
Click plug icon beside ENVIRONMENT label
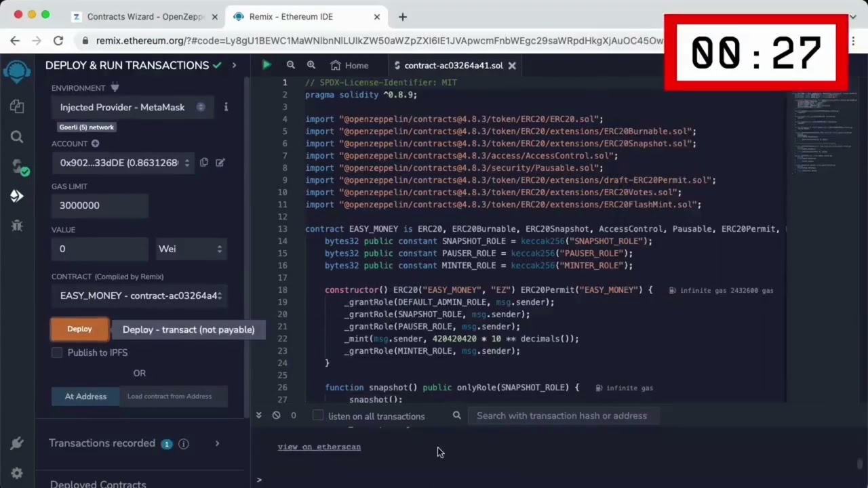115,87
